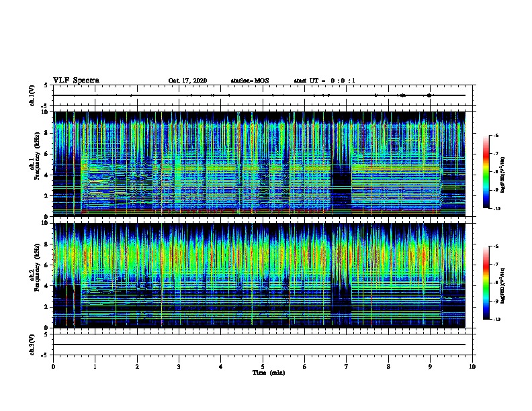The width and height of the screenshot is (532, 411).
Task: Click time axis tick label "5"
Action: tap(263, 367)
